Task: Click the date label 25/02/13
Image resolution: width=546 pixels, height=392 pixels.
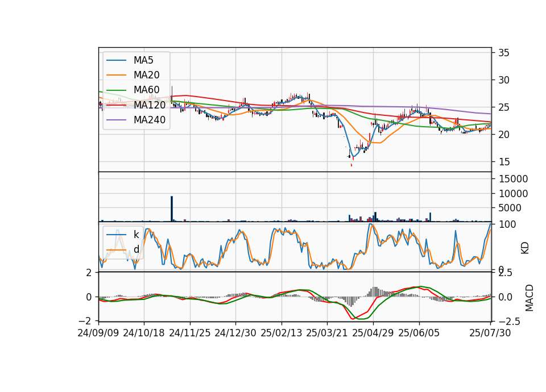Action: coord(282,333)
